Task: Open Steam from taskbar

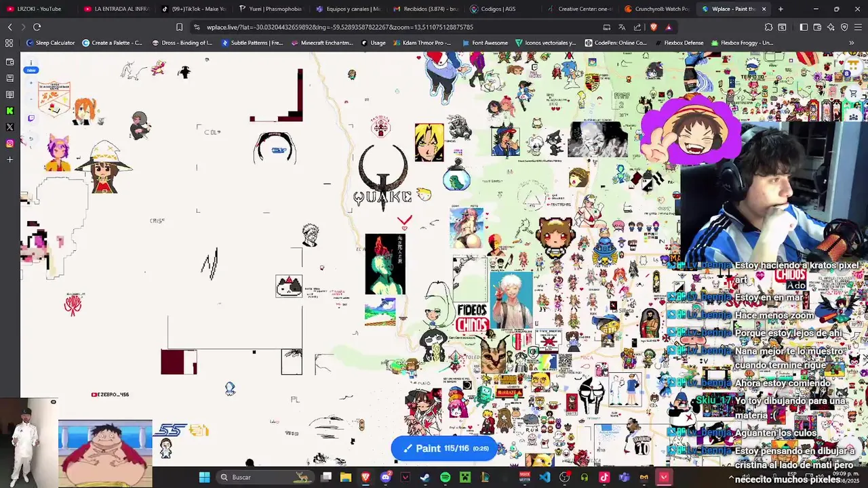Action: tap(425, 477)
